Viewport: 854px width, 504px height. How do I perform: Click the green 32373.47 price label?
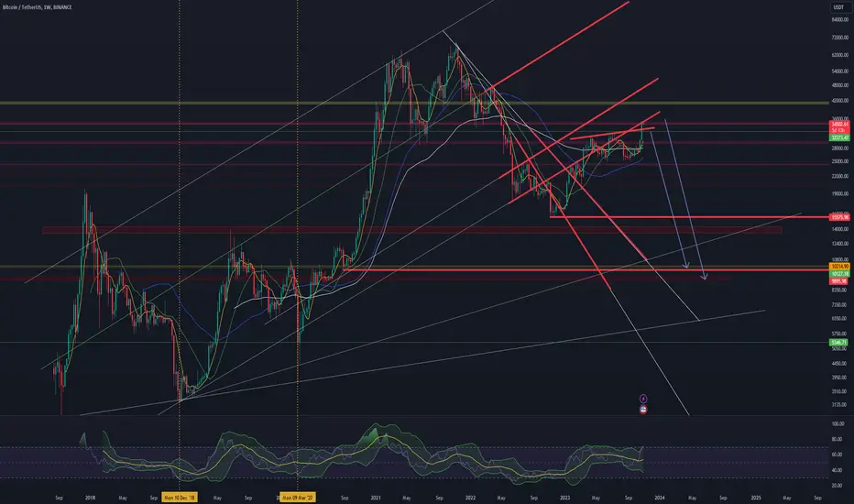pos(839,137)
